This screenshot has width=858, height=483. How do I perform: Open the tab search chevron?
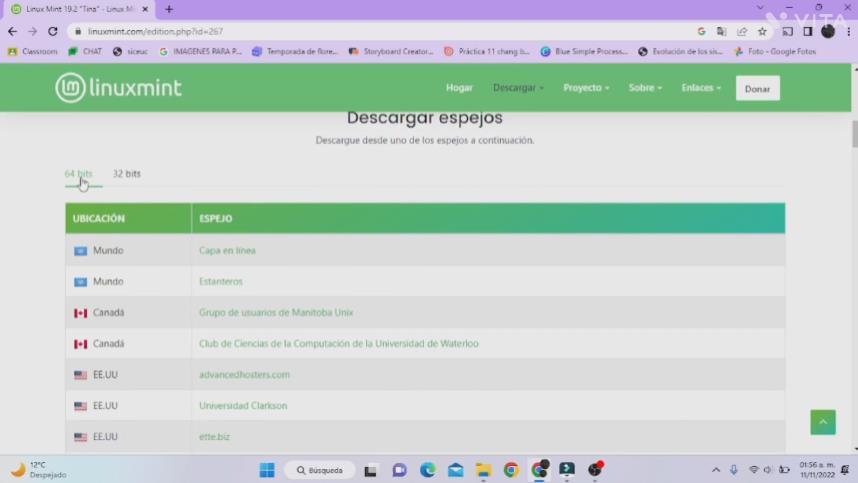click(x=760, y=8)
